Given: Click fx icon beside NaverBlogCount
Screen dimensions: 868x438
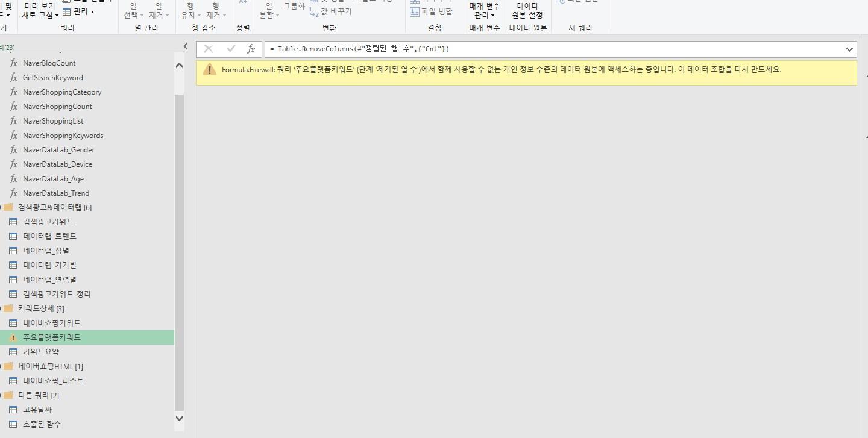Looking at the screenshot, I should pos(13,63).
